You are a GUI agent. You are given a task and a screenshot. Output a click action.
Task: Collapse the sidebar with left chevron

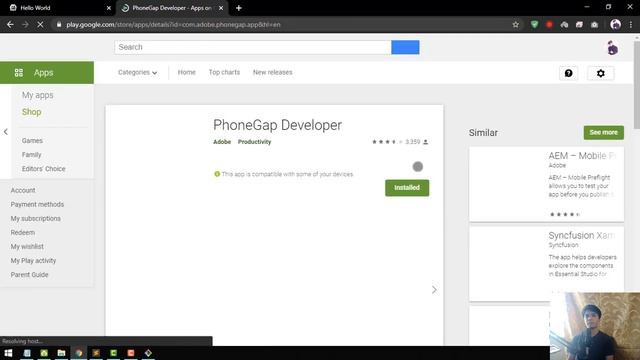pyautogui.click(x=6, y=132)
